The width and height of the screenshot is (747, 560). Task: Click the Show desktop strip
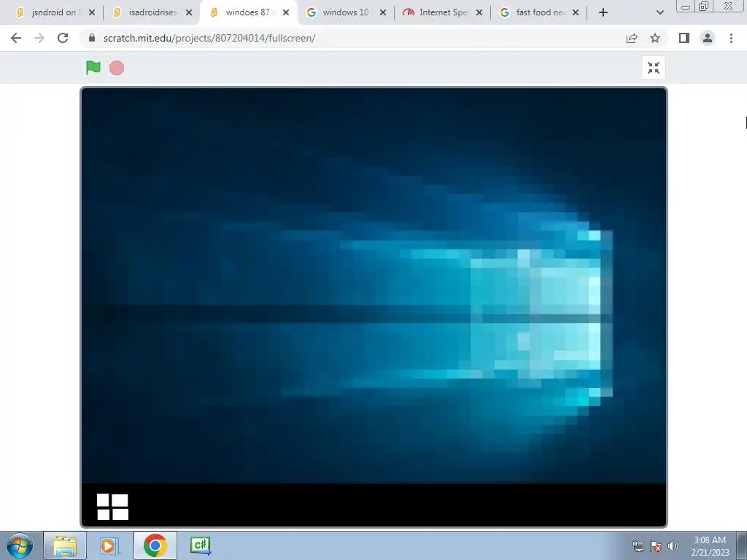click(742, 545)
